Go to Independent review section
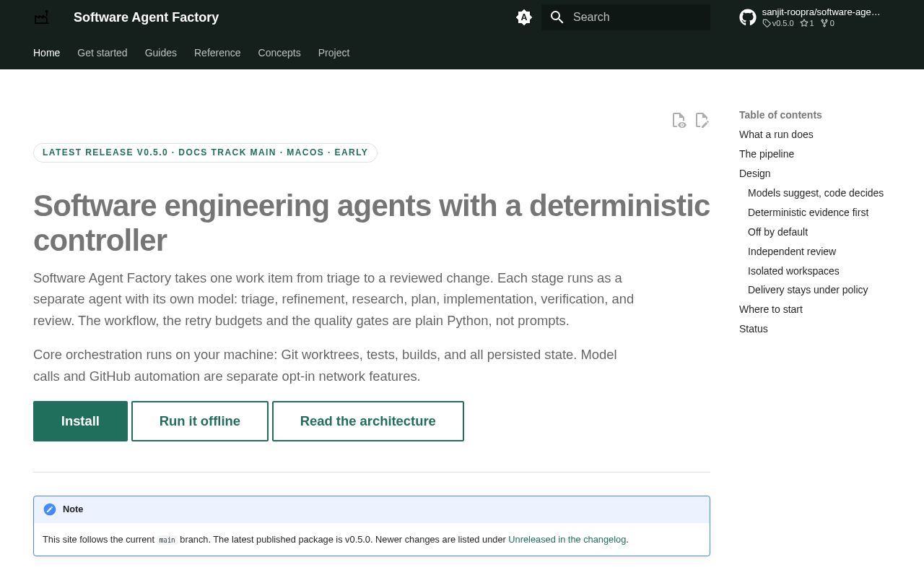924x578 pixels. [x=792, y=251]
